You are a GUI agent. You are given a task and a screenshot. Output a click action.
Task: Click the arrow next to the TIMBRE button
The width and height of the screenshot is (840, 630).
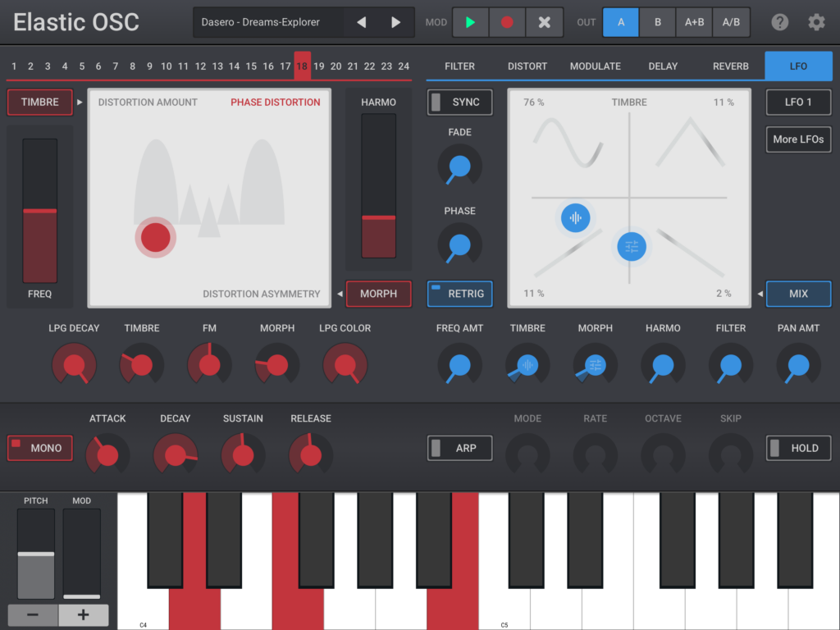tap(80, 102)
